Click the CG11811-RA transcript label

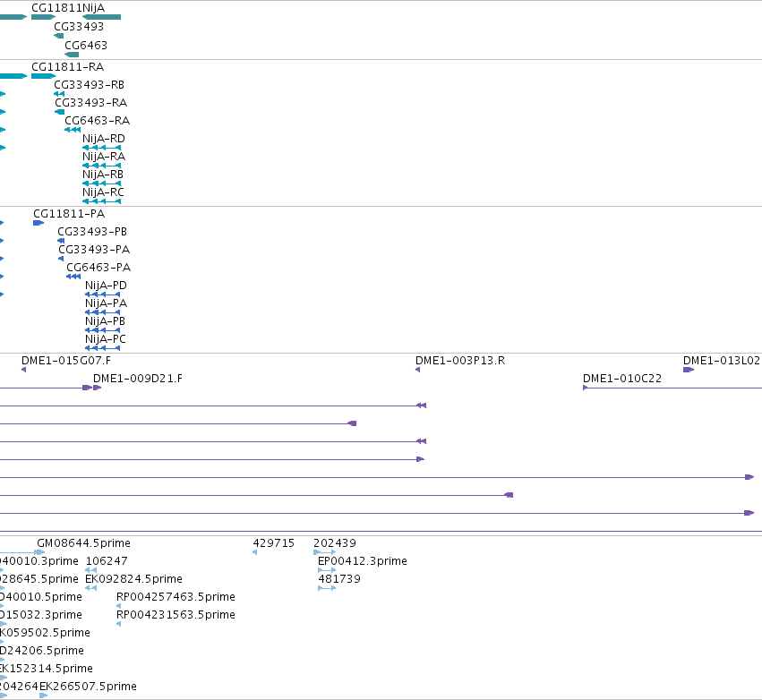[x=67, y=66]
